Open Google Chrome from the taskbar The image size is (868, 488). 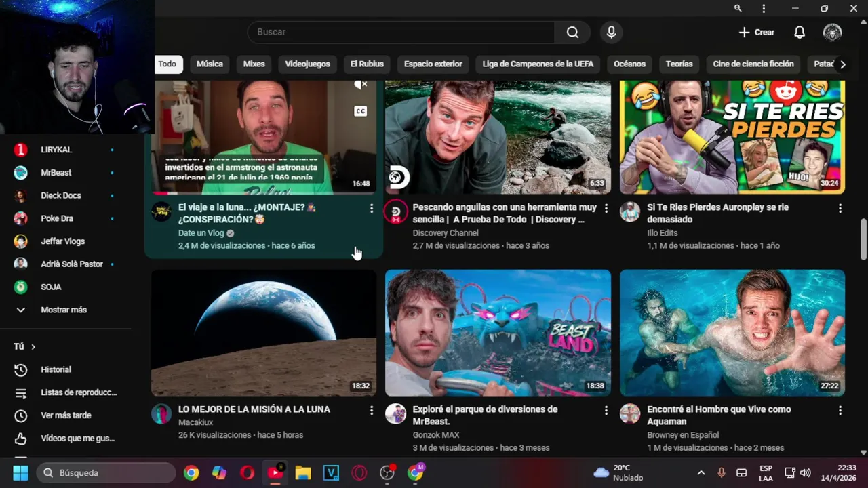click(191, 472)
